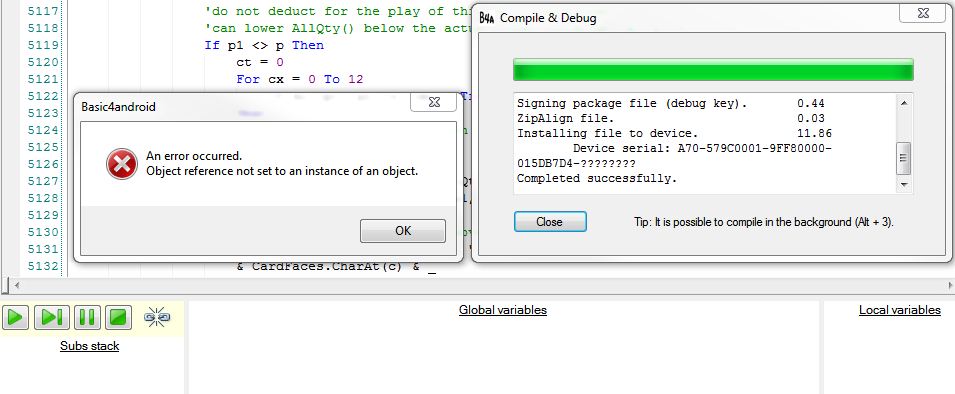The height and width of the screenshot is (394, 955).
Task: Click the red error icon in dialog
Action: pos(122,164)
